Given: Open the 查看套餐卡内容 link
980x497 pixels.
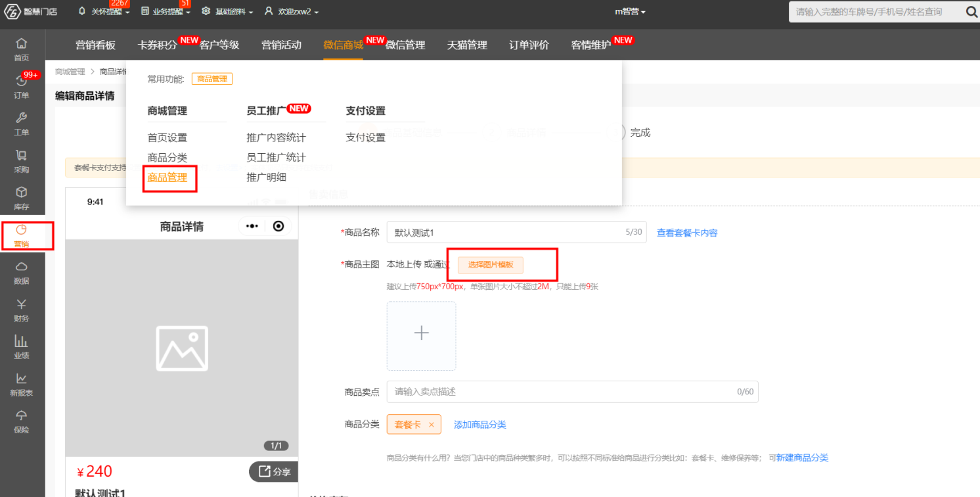Looking at the screenshot, I should pyautogui.click(x=687, y=233).
